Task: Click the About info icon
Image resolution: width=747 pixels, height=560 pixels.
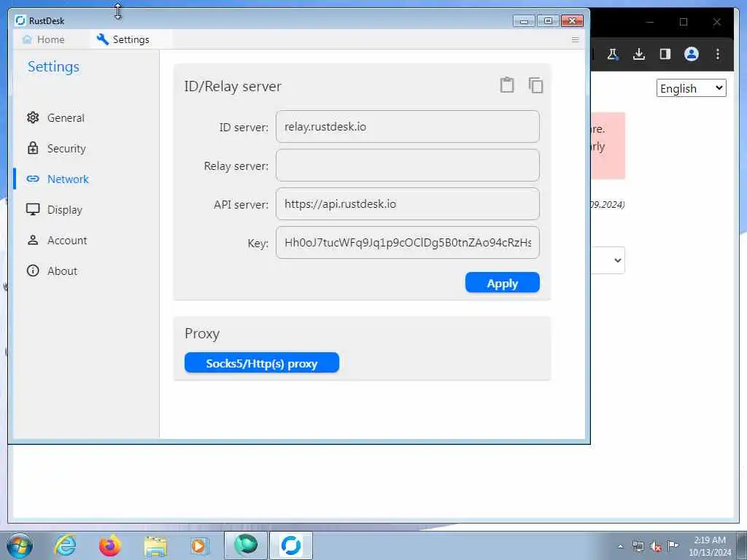Action: point(33,271)
